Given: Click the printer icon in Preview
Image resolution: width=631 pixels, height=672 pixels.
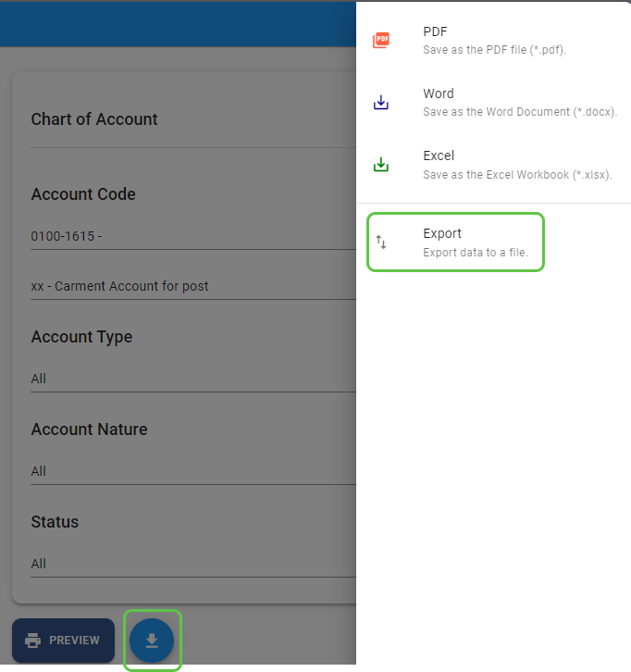Looking at the screenshot, I should 33,641.
